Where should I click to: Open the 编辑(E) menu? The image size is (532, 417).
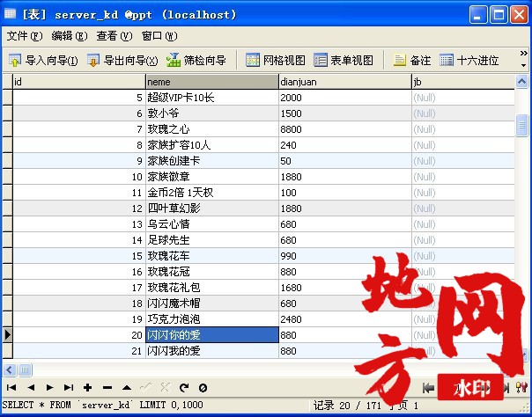coord(70,36)
